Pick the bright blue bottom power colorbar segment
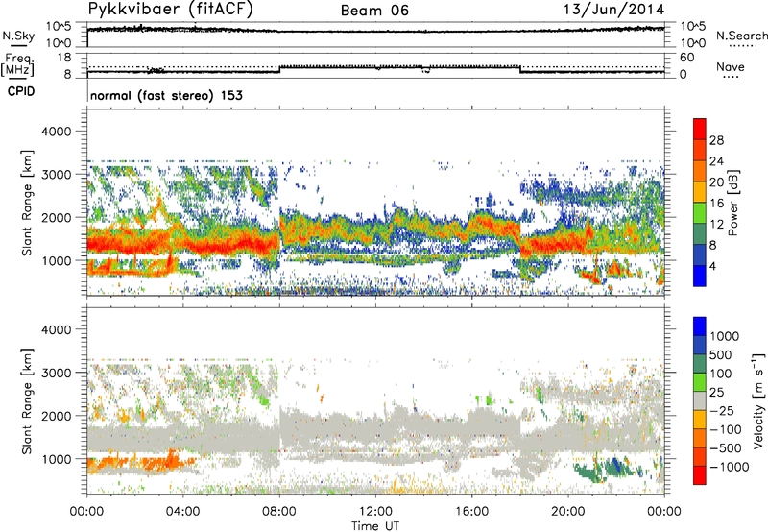The width and height of the screenshot is (768, 532). pos(700,277)
